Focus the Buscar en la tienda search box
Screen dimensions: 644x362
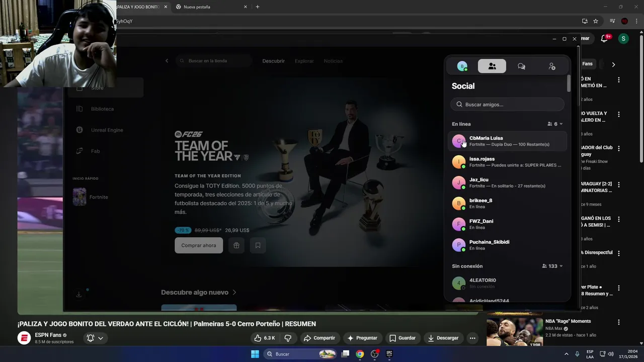click(x=214, y=61)
